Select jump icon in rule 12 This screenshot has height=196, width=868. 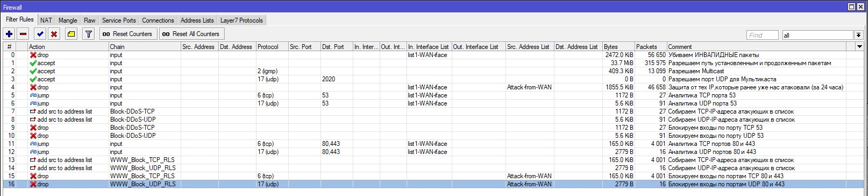[x=33, y=152]
